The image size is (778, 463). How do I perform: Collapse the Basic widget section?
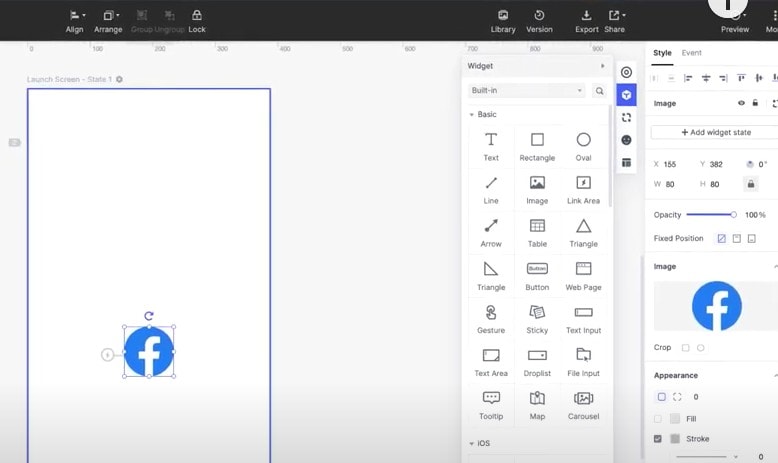point(471,115)
